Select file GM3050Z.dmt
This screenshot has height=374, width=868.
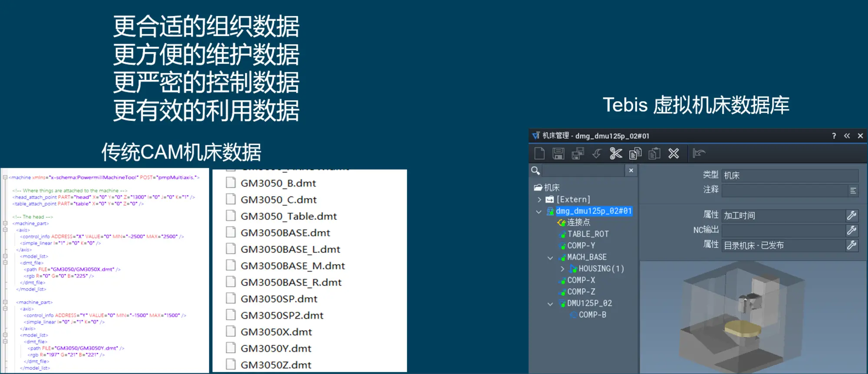pyautogui.click(x=276, y=365)
